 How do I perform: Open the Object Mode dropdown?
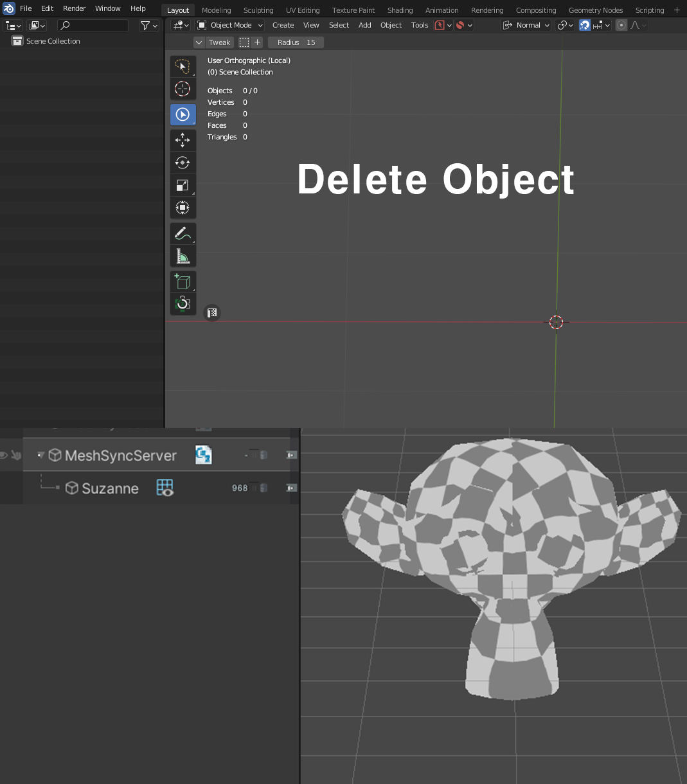point(229,25)
